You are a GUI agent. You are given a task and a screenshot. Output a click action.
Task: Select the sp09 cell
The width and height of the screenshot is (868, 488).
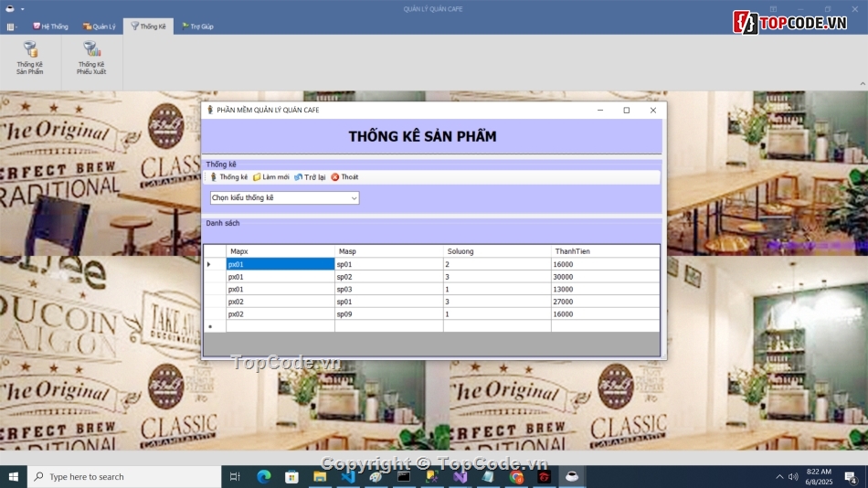[x=388, y=314]
